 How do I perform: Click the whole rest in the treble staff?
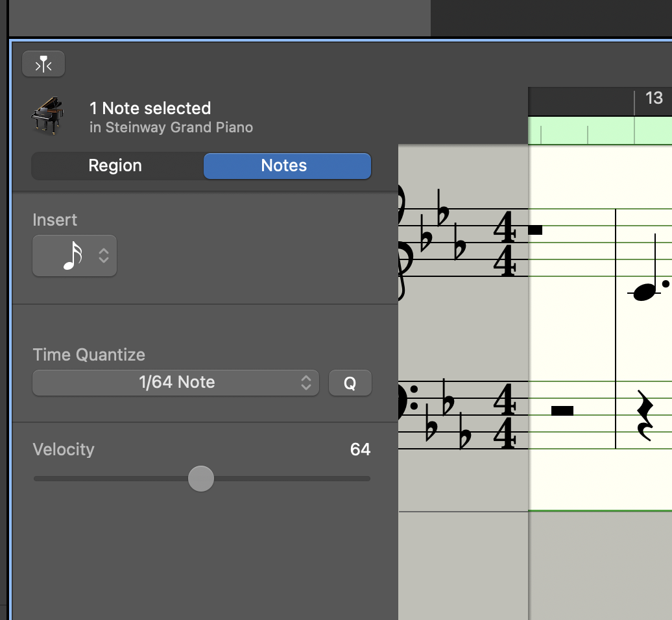click(536, 230)
